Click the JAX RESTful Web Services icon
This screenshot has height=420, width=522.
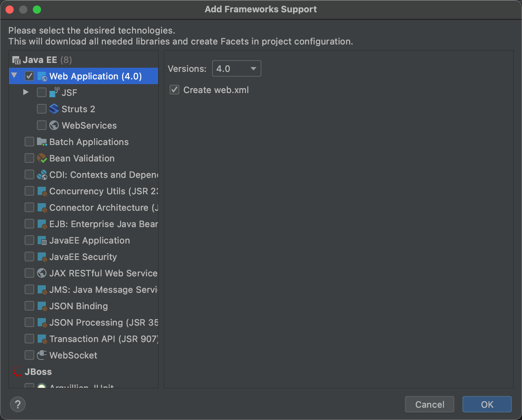point(42,273)
